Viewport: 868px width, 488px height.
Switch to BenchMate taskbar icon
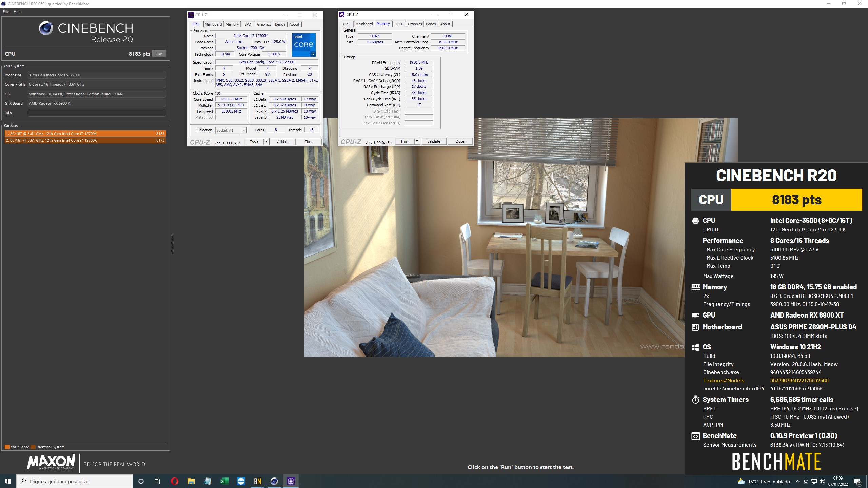[x=258, y=481]
